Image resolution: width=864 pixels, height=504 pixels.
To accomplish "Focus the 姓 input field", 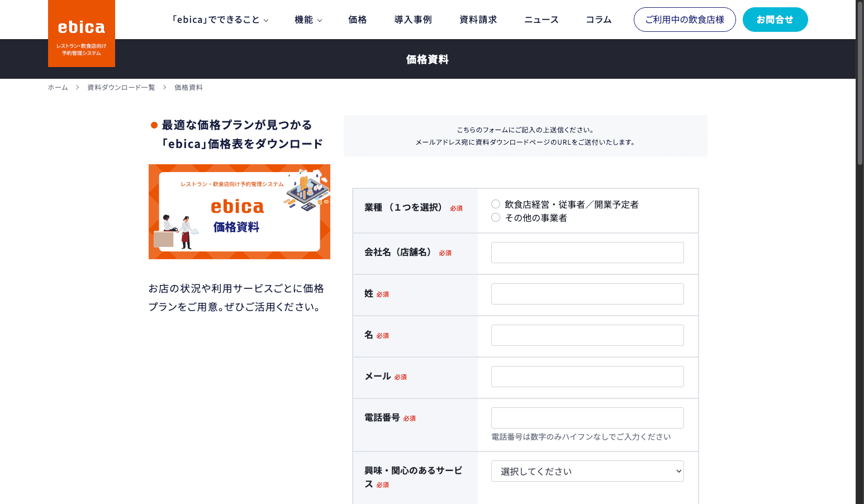I will (587, 294).
